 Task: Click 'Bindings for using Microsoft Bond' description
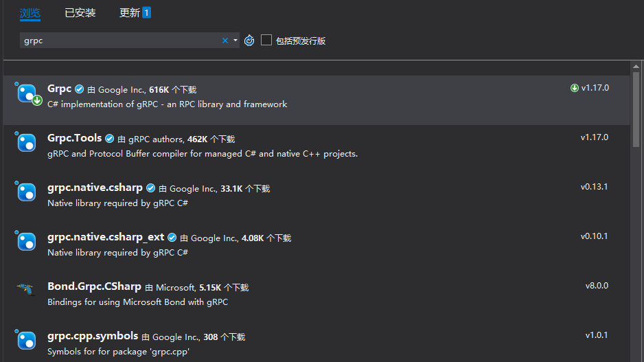tap(137, 302)
